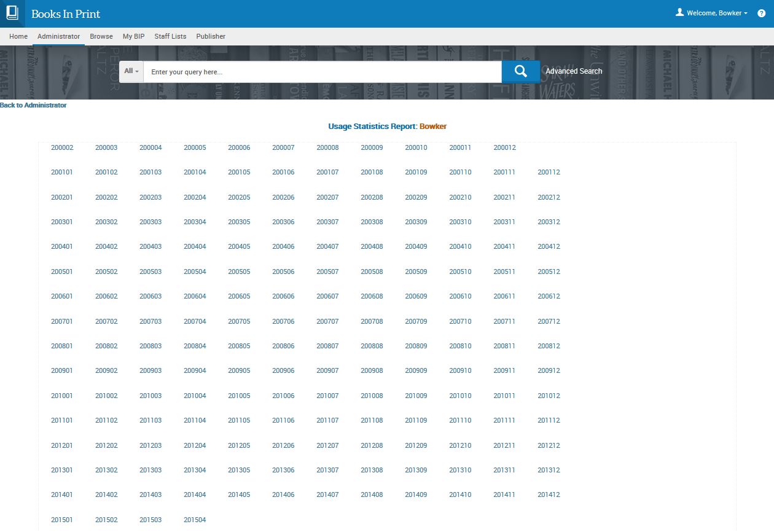Screen dimensions: 774x532
Task: Open the 201207 usage report
Action: (x=327, y=445)
